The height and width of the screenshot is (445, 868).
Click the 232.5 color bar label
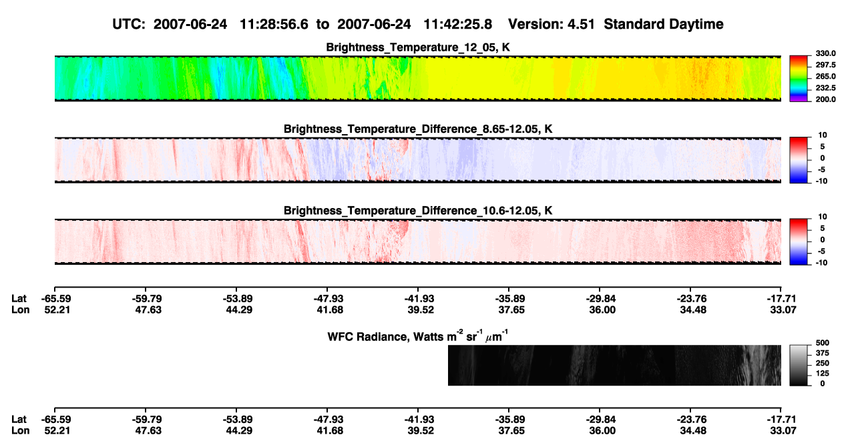click(825, 87)
